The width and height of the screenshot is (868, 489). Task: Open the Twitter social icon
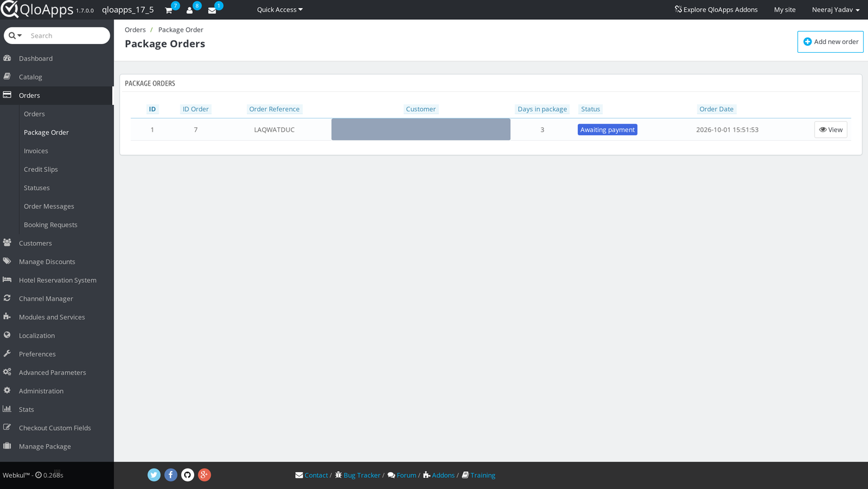(x=154, y=475)
